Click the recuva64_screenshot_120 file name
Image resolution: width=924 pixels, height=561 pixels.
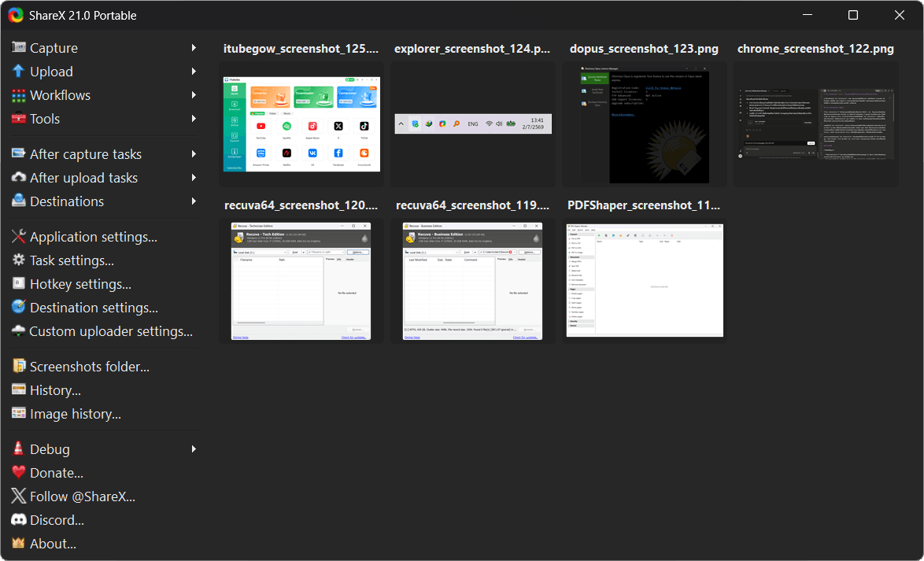click(301, 205)
